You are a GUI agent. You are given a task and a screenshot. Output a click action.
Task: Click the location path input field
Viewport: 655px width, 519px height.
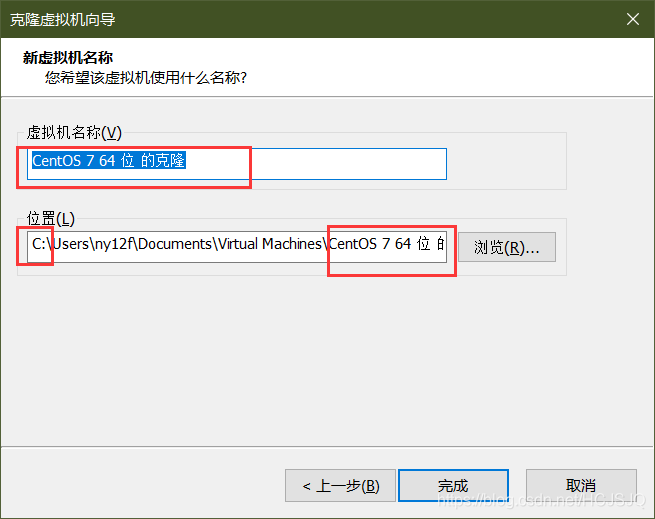tap(237, 247)
